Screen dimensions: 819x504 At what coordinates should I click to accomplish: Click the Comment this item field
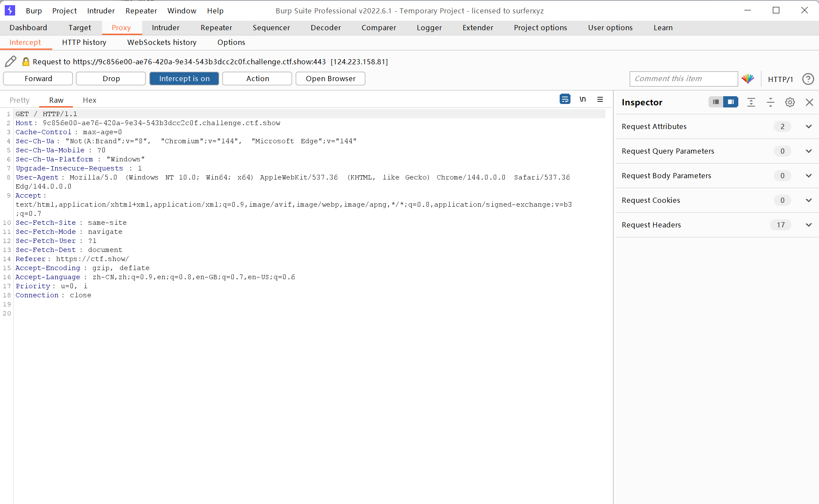(x=684, y=79)
